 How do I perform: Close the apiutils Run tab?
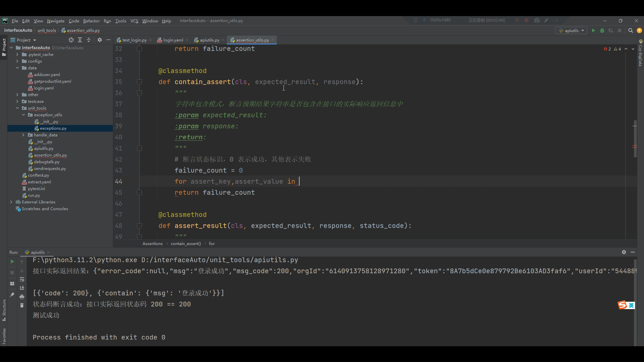[x=48, y=252]
